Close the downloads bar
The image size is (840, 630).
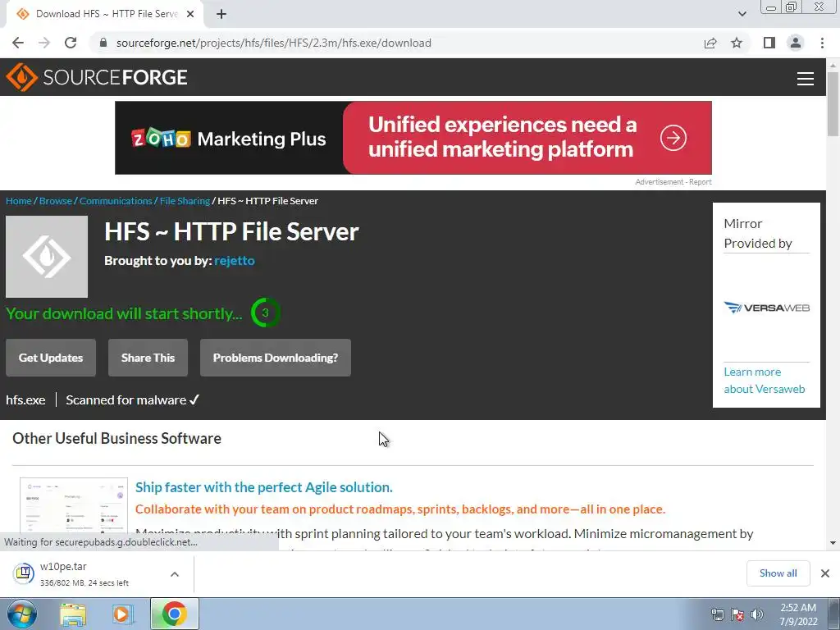(x=825, y=573)
